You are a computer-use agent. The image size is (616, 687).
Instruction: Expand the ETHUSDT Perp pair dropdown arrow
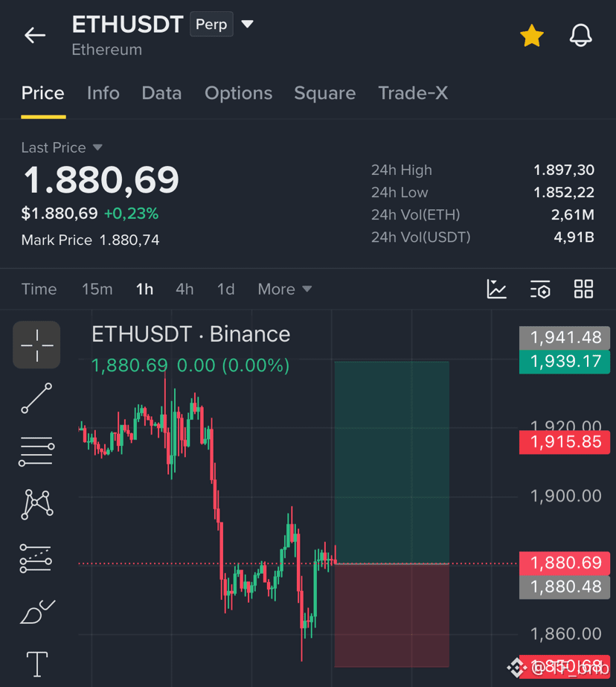click(247, 24)
